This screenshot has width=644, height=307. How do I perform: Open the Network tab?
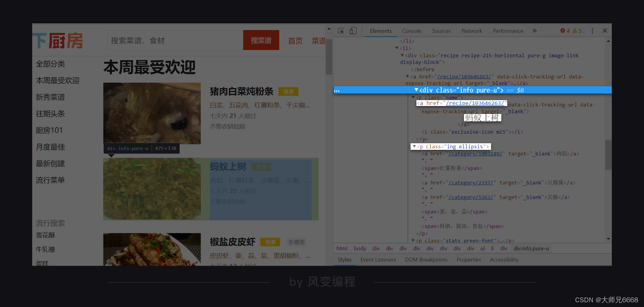pyautogui.click(x=472, y=31)
